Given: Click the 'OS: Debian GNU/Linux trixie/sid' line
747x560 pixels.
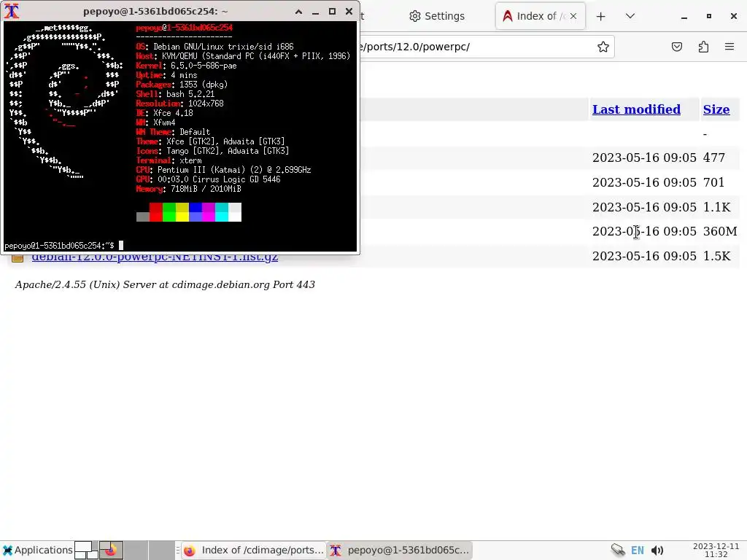Looking at the screenshot, I should (215, 47).
